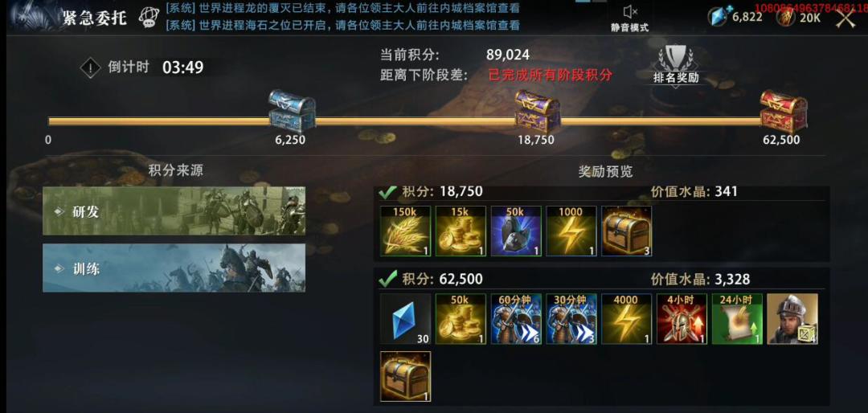Click the green checkmark beside 积分 62,500

(x=388, y=280)
